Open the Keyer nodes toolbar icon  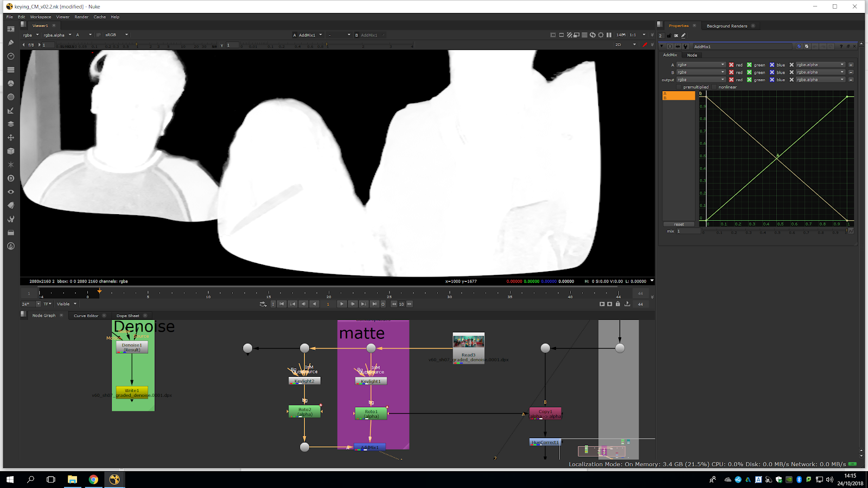pyautogui.click(x=11, y=111)
